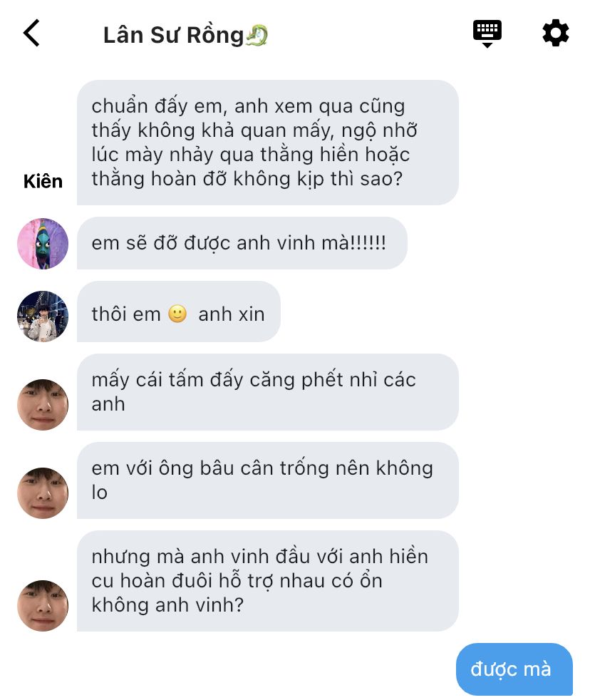Tap sender name 'Kiên'
Screen dimensions: 590x700
click(x=43, y=181)
